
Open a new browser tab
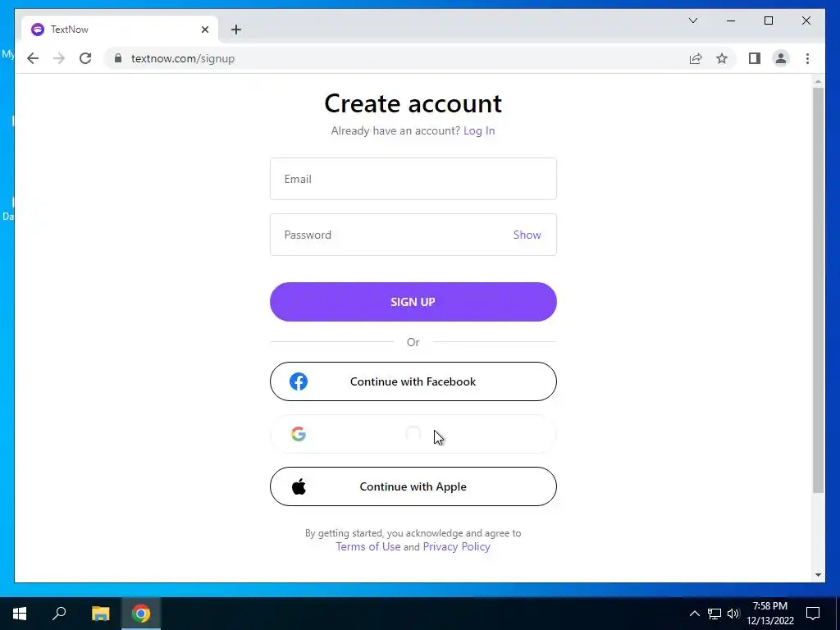coord(236,30)
